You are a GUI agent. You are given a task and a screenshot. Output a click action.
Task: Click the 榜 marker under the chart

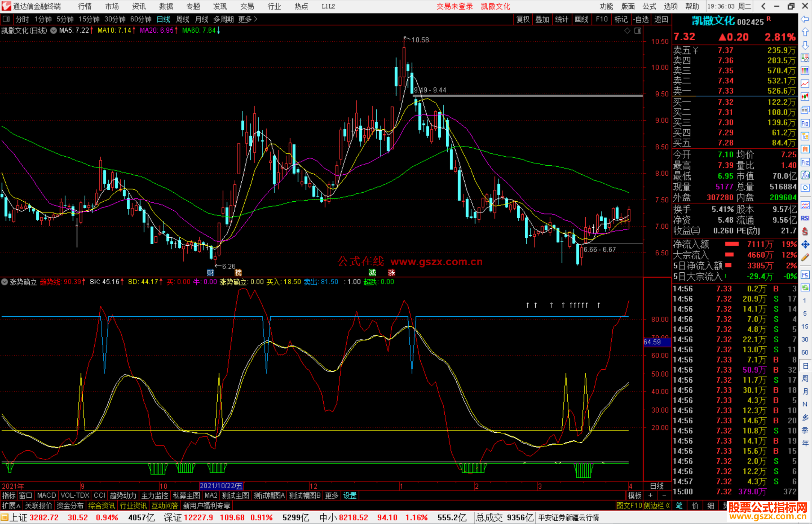(x=238, y=273)
